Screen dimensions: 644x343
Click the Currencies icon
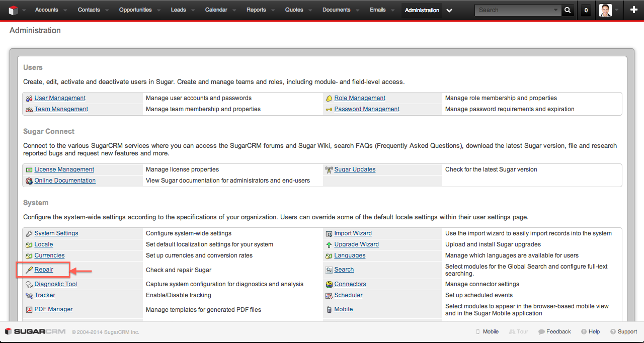coord(29,255)
